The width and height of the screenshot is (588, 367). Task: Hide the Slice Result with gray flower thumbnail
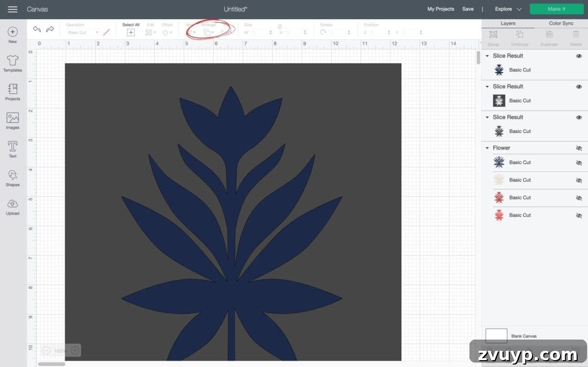(579, 118)
